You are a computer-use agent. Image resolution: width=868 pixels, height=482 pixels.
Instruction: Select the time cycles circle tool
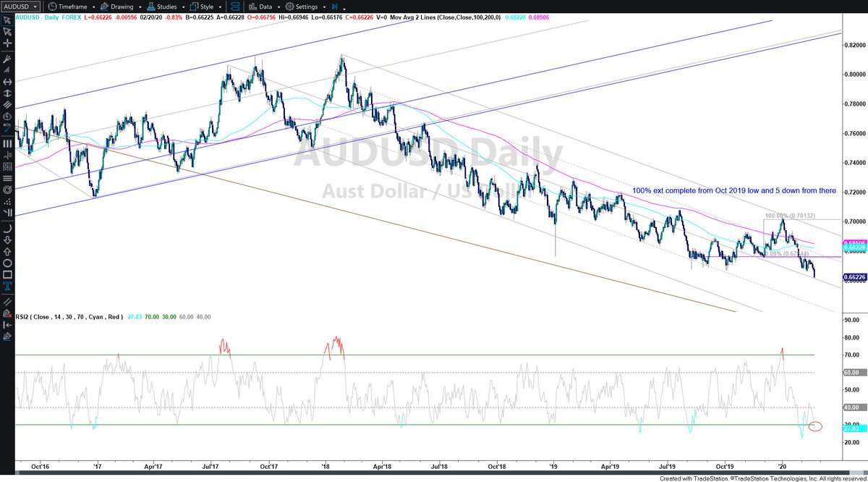(8, 117)
